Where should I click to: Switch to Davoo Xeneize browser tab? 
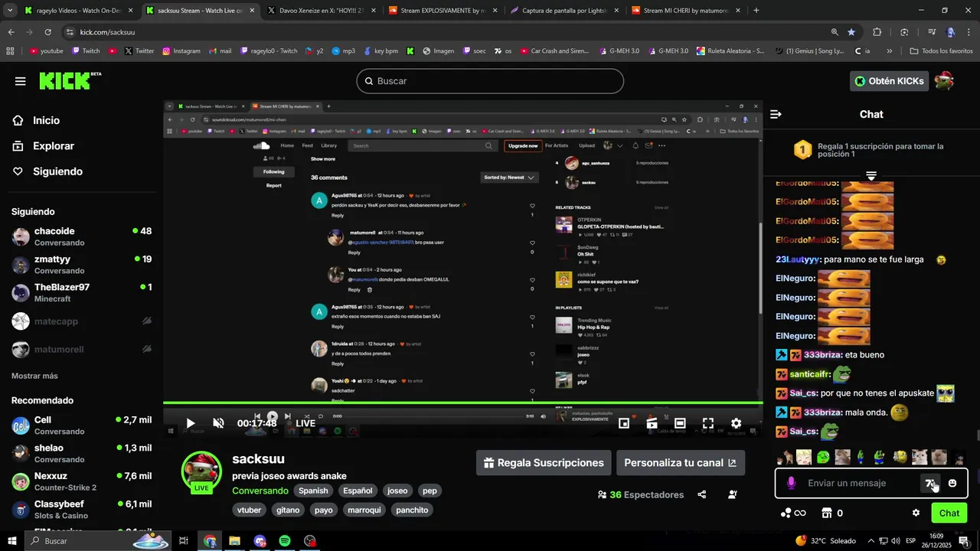(x=321, y=11)
